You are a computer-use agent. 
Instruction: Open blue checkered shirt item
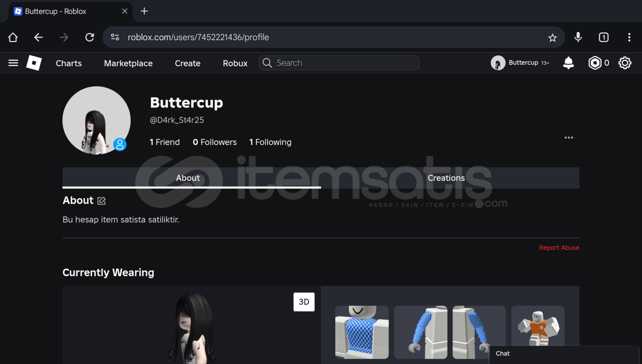click(x=362, y=332)
